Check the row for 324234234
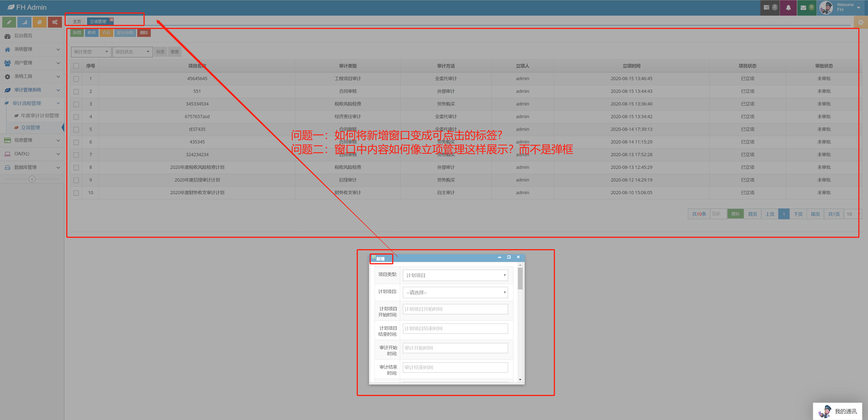This screenshot has height=420, width=868. [x=76, y=155]
